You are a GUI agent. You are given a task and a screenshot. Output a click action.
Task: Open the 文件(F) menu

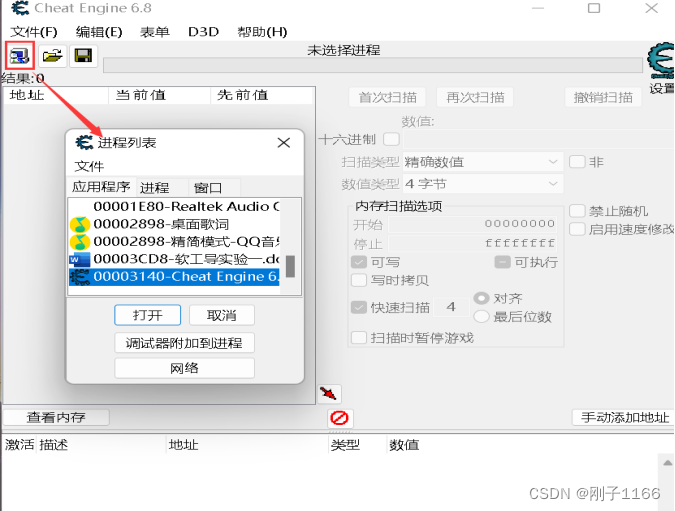point(34,32)
